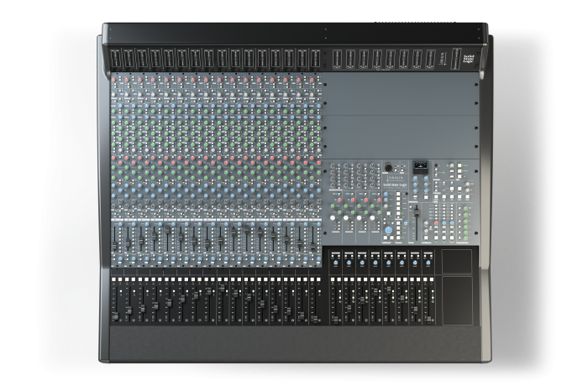Click the lower blank square panel beside the bus faders

click(457, 300)
